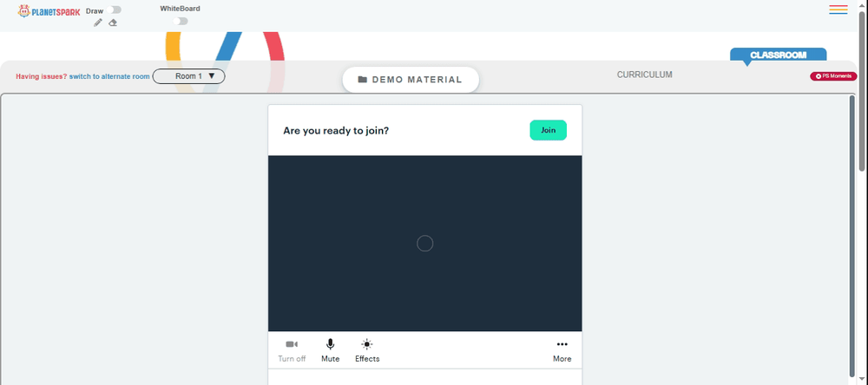The width and height of the screenshot is (868, 385).
Task: Switch to the Curriculum tab
Action: [x=644, y=75]
